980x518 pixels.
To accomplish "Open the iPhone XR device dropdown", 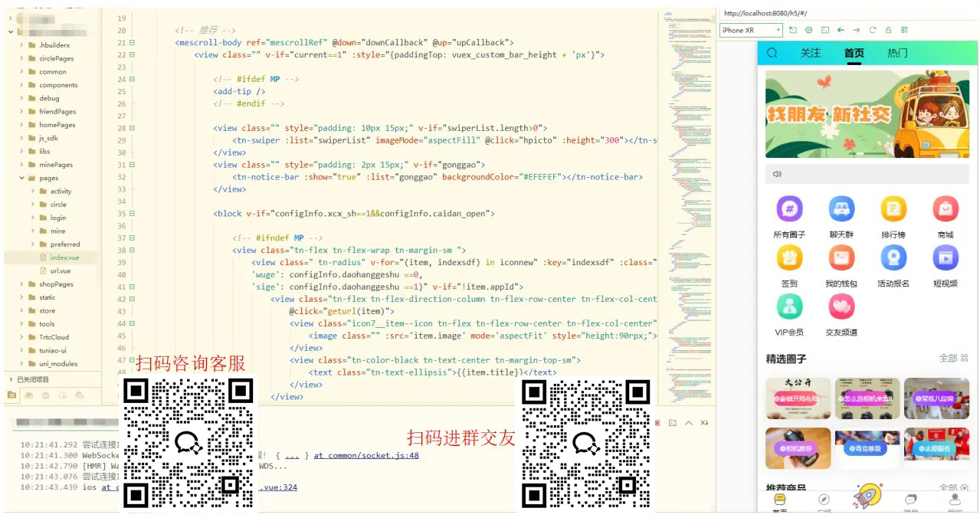I will (x=751, y=30).
